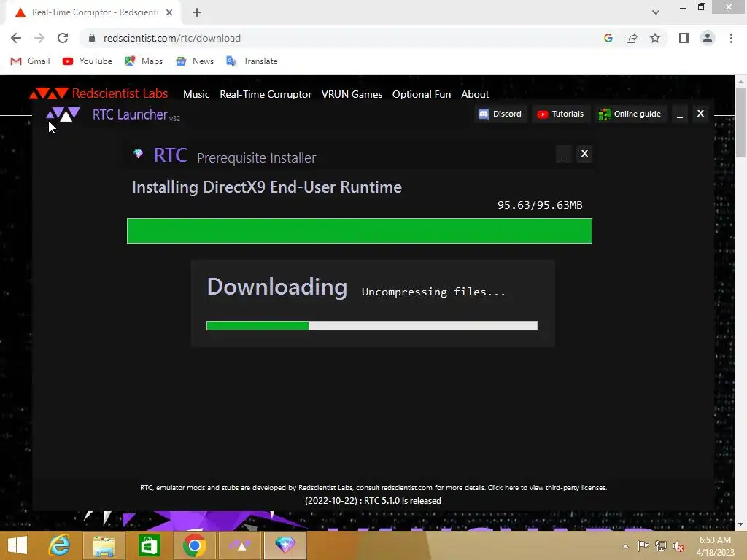Open Maps bookmark
747x560 pixels.
tap(144, 61)
